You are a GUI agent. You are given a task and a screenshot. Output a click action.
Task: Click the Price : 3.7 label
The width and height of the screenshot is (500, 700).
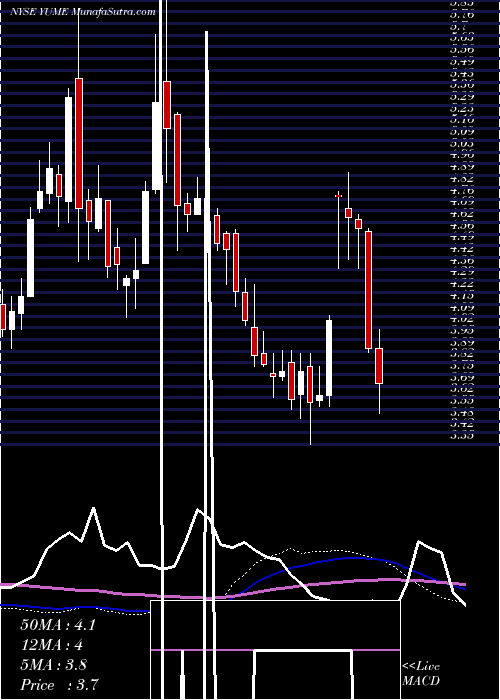click(x=59, y=685)
